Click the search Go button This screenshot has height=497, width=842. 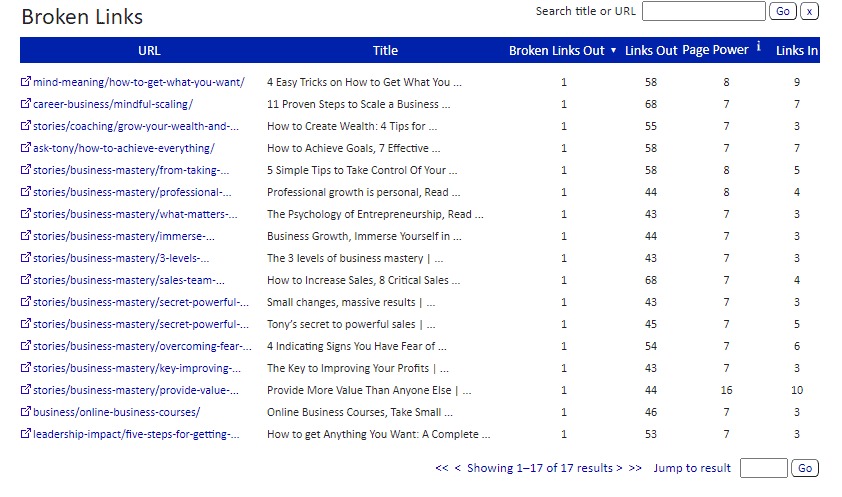[x=782, y=11]
